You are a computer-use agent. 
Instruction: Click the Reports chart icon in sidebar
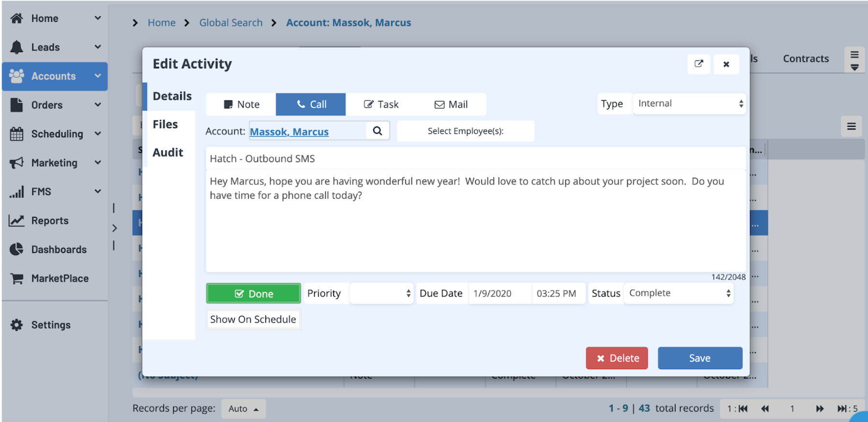point(16,221)
